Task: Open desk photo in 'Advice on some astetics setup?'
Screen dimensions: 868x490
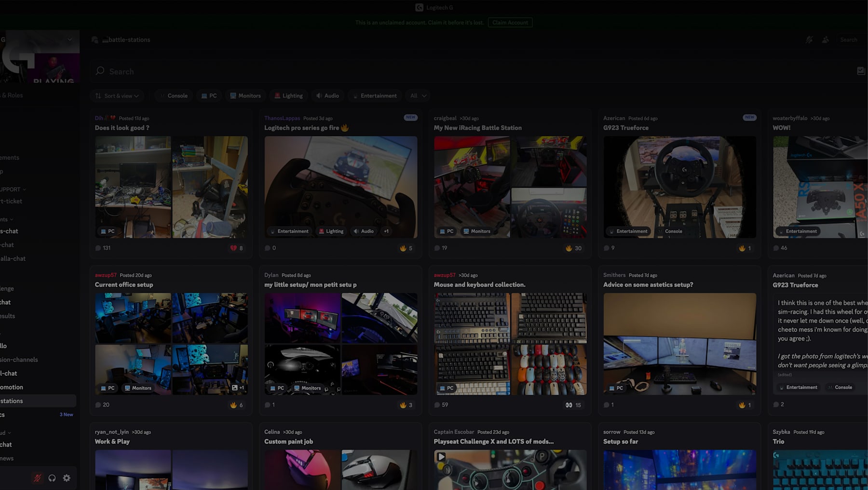Action: (x=680, y=344)
